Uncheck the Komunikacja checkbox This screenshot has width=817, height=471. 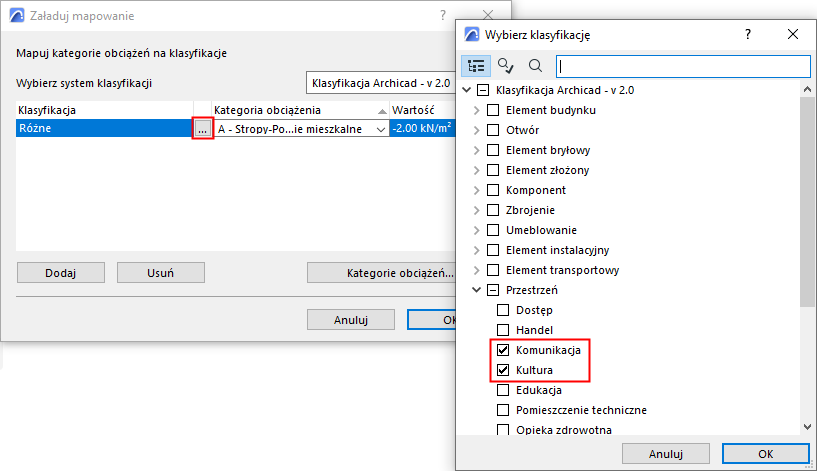[x=503, y=350]
